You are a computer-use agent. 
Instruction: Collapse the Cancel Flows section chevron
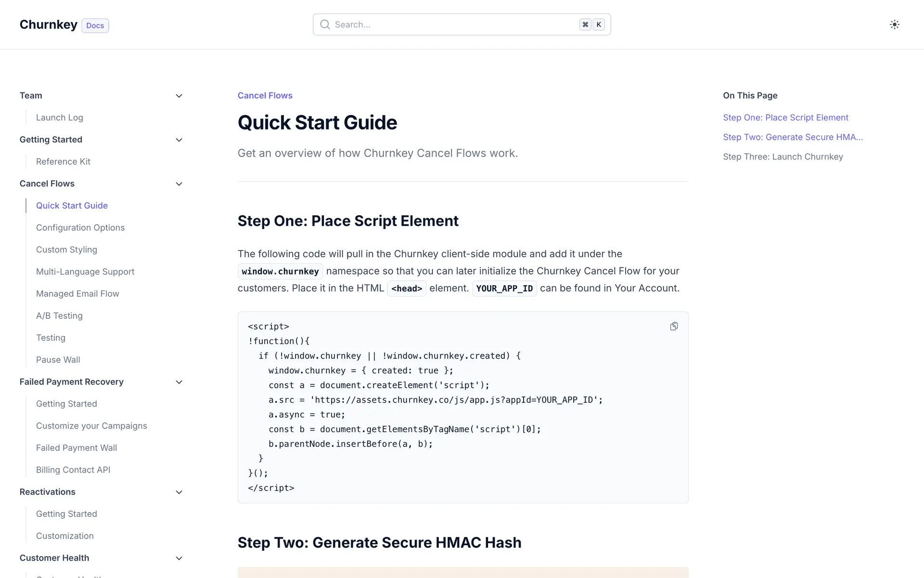[179, 184]
